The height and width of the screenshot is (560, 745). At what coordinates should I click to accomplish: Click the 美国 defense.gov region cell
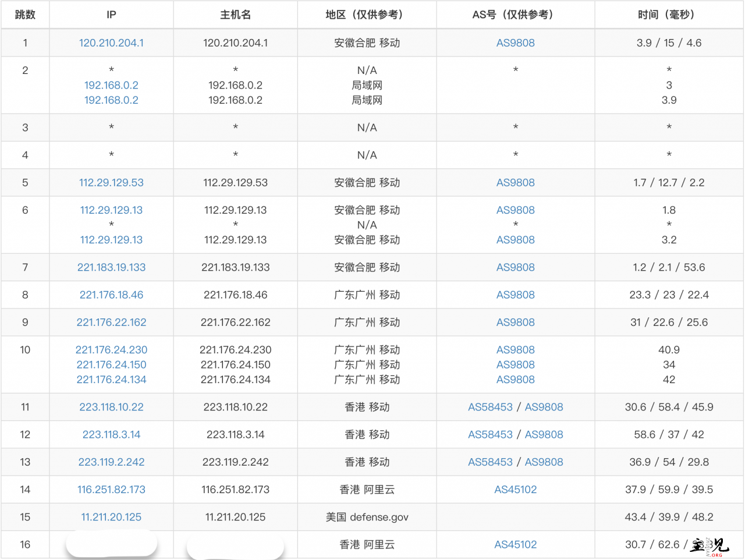(x=367, y=518)
